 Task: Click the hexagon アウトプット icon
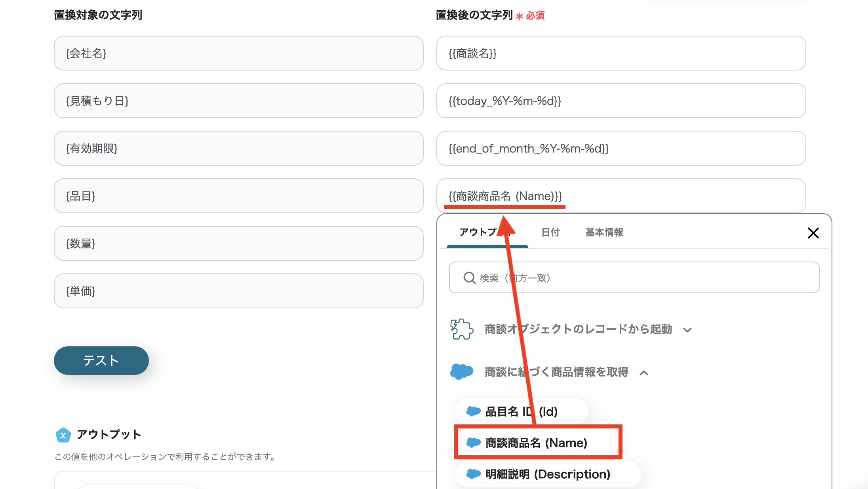pos(63,434)
